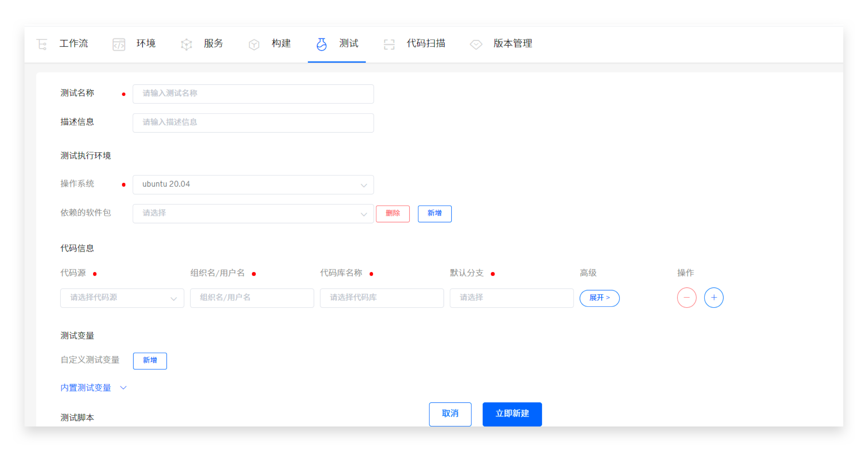This screenshot has width=868, height=451.
Task: Remove code row with red minus icon
Action: coord(686,298)
